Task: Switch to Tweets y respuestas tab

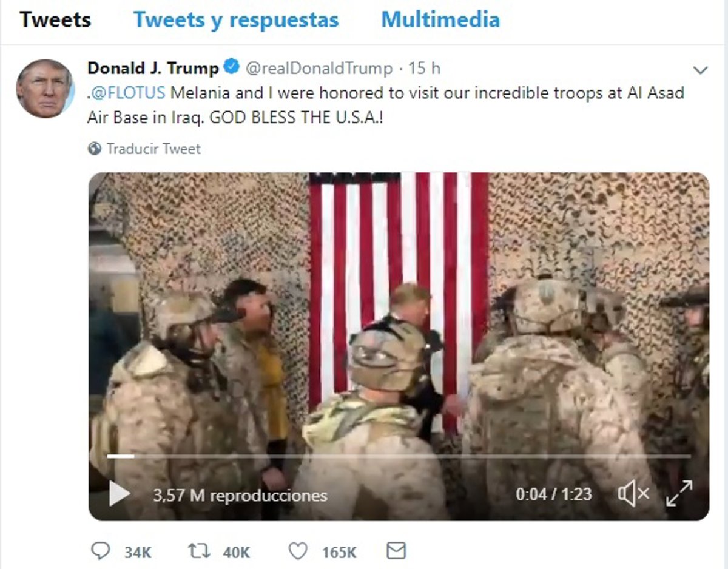Action: [236, 19]
